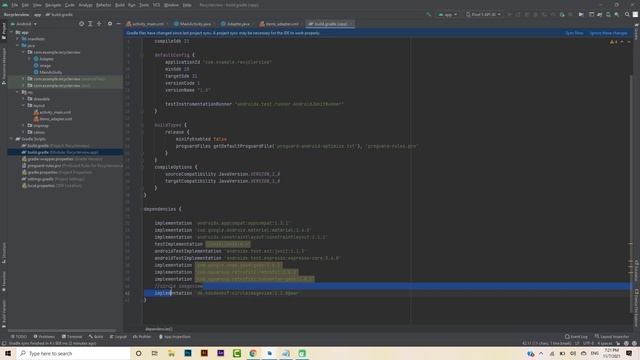The height and width of the screenshot is (360, 640).
Task: Collapse the layout folder
Action: point(24,105)
